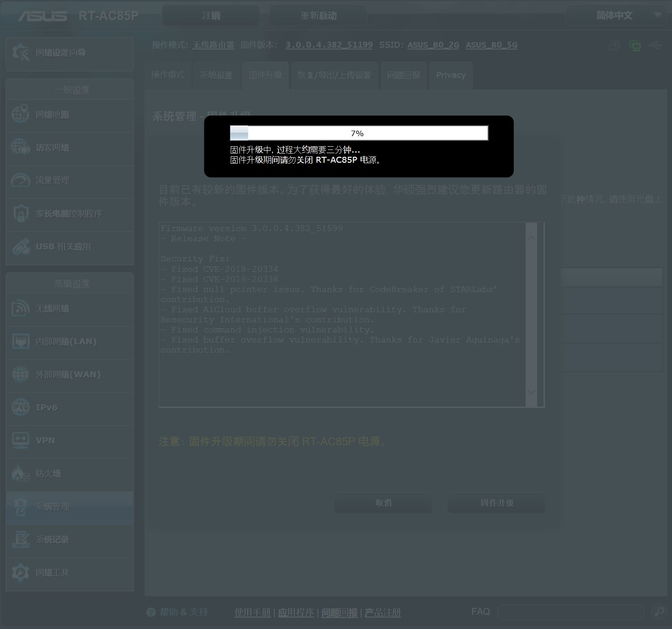The width and height of the screenshot is (672, 629).
Task: Click the ASUS logo
Action: (x=42, y=16)
